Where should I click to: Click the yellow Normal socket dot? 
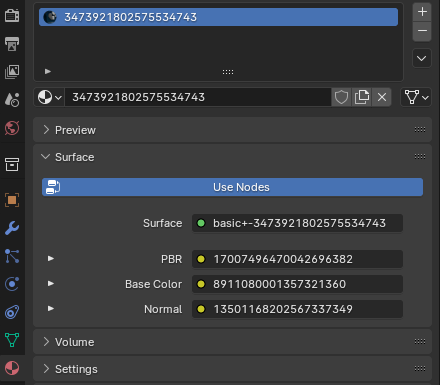tap(201, 309)
